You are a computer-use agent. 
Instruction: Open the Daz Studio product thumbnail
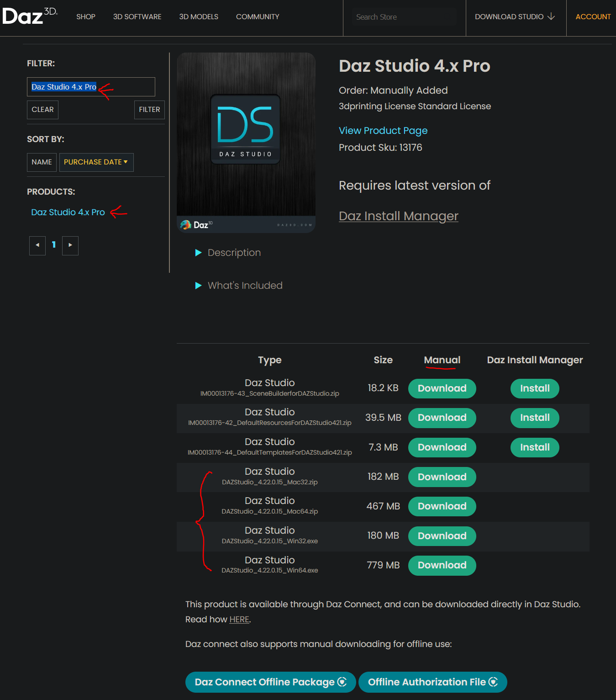(246, 143)
